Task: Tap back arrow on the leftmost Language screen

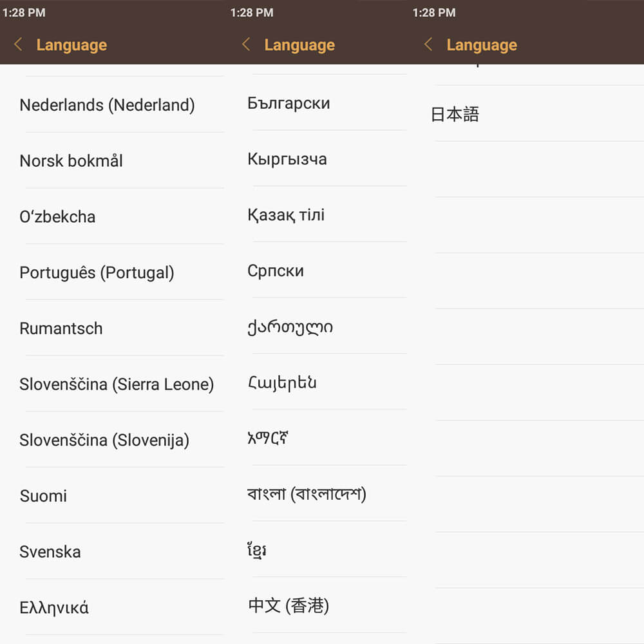Action: coord(18,44)
